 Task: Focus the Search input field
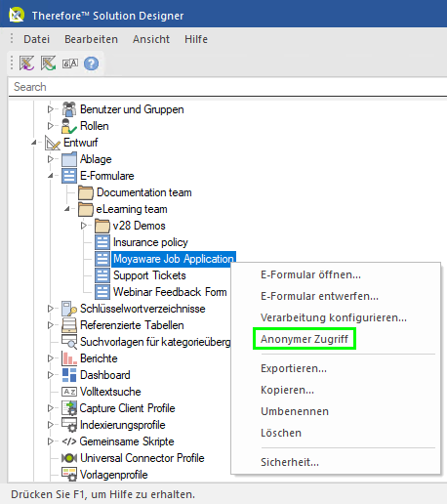227,87
